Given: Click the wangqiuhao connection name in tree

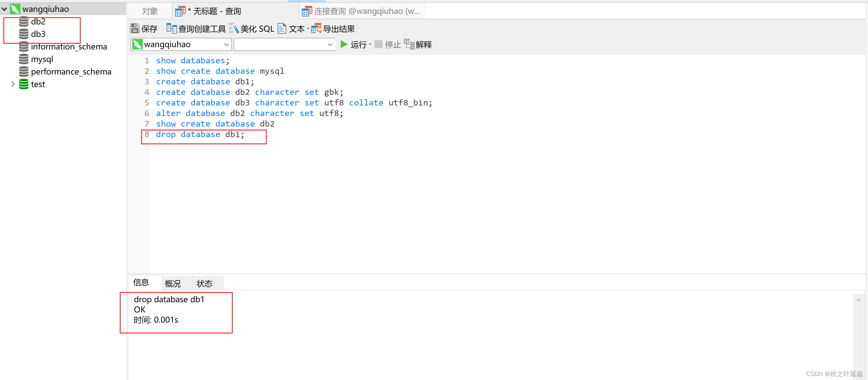Looking at the screenshot, I should pyautogui.click(x=46, y=9).
